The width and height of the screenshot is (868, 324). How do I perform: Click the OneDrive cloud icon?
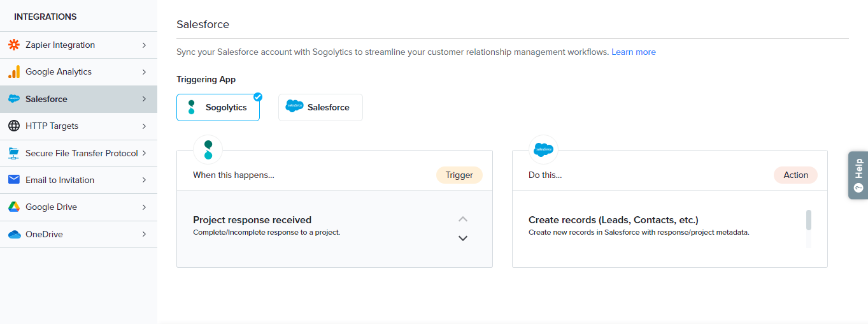coord(14,234)
